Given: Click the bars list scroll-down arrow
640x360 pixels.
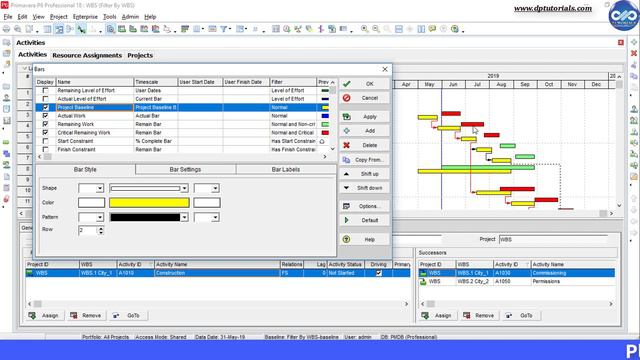Looking at the screenshot, I should click(333, 149).
